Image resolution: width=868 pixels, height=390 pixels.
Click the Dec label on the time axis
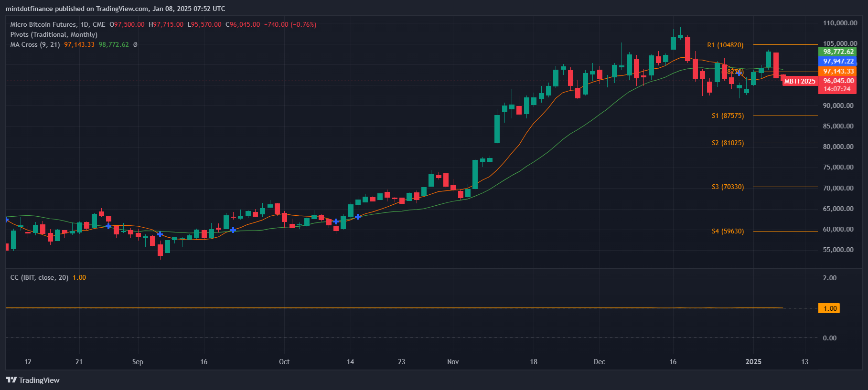point(600,362)
